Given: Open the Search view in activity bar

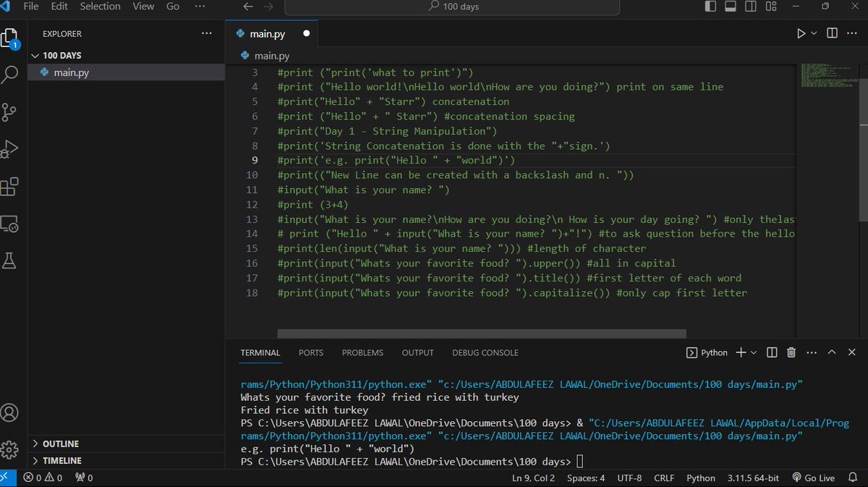Looking at the screenshot, I should click(x=9, y=74).
